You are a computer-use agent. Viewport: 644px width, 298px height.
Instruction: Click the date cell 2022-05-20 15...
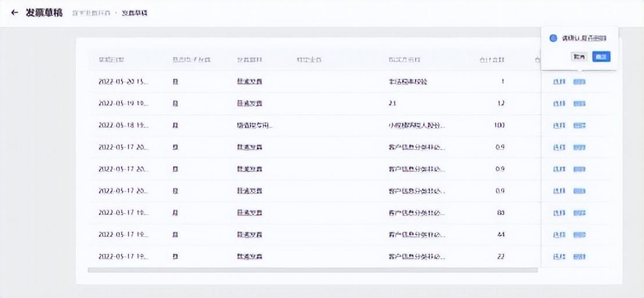[124, 81]
